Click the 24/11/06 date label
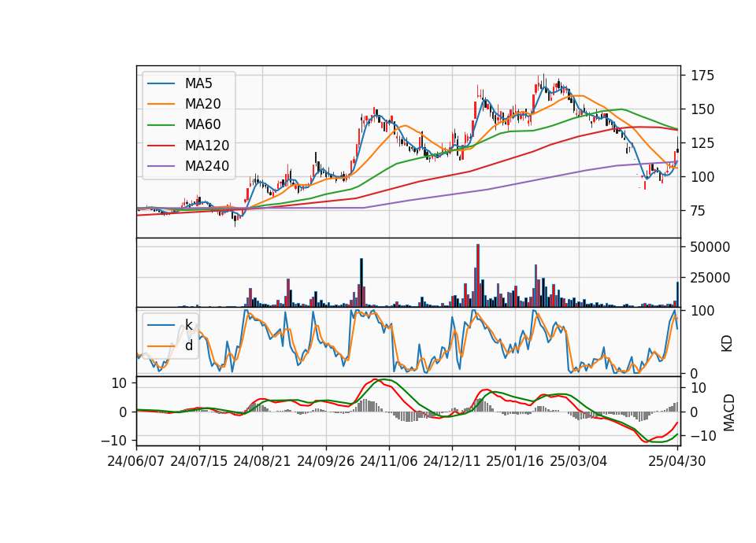 point(388,461)
